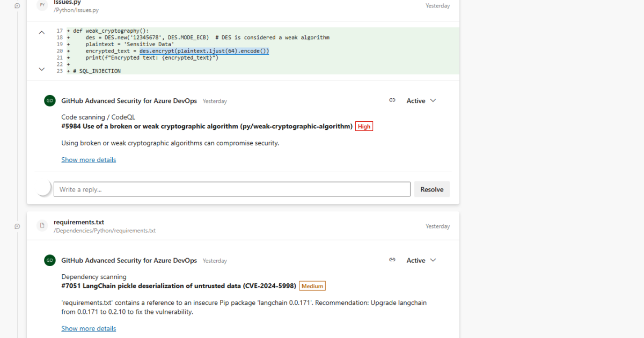
Task: Click the /Dependencies/Python/requirements.txt path
Action: point(105,231)
